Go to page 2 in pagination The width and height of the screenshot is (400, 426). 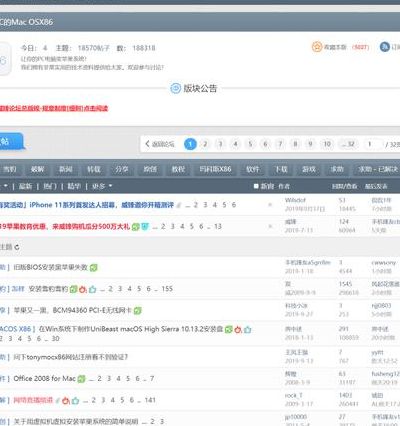(x=205, y=144)
